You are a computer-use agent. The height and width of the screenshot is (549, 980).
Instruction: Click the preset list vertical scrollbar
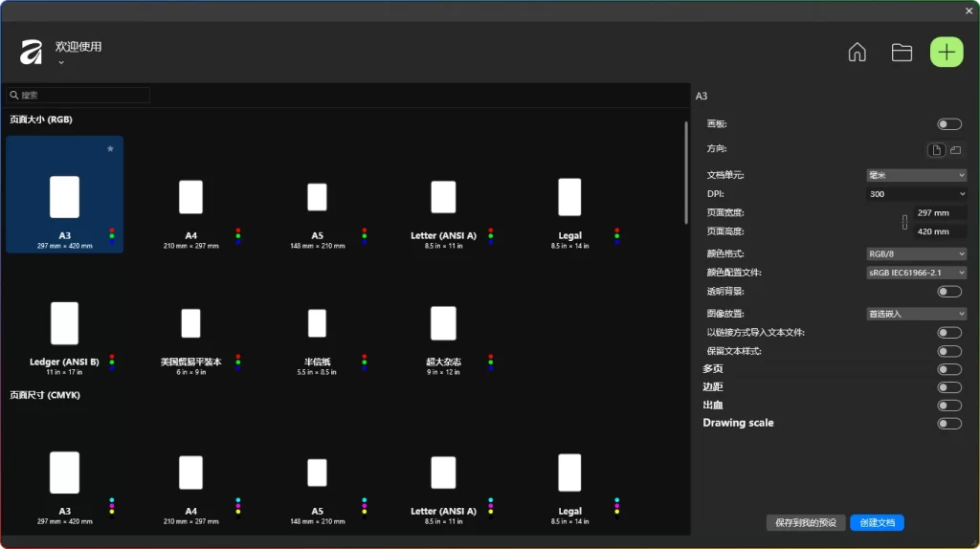[x=685, y=173]
